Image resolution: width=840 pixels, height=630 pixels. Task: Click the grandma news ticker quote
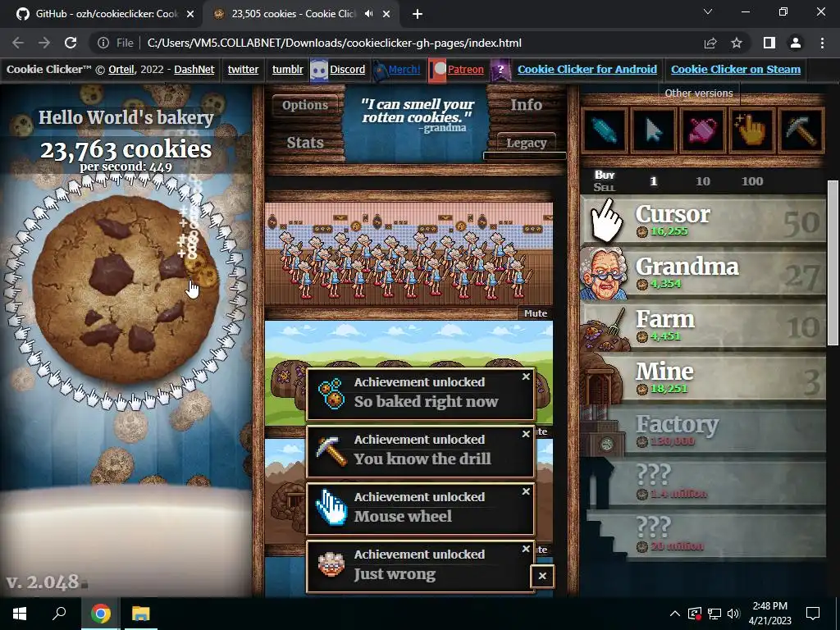tap(417, 115)
